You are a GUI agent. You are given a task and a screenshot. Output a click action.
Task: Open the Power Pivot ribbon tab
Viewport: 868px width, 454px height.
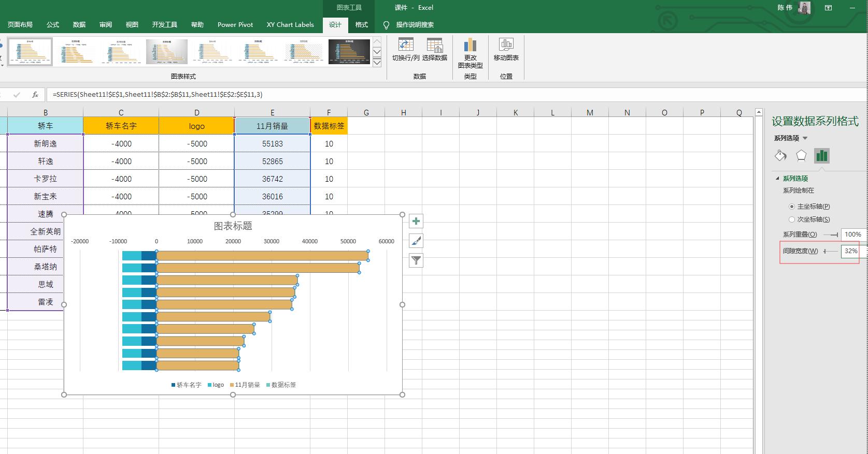click(235, 25)
